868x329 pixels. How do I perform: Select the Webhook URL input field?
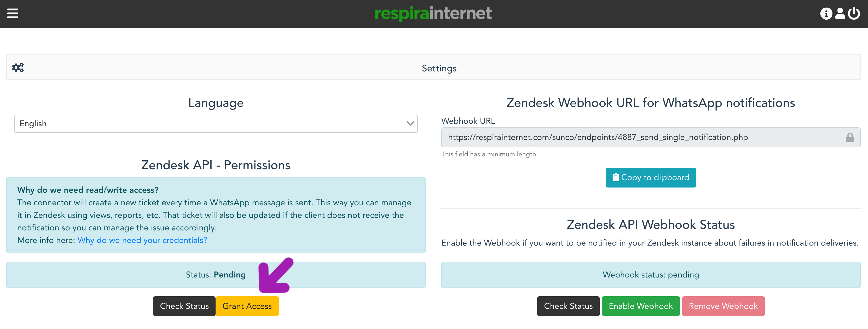(x=640, y=137)
